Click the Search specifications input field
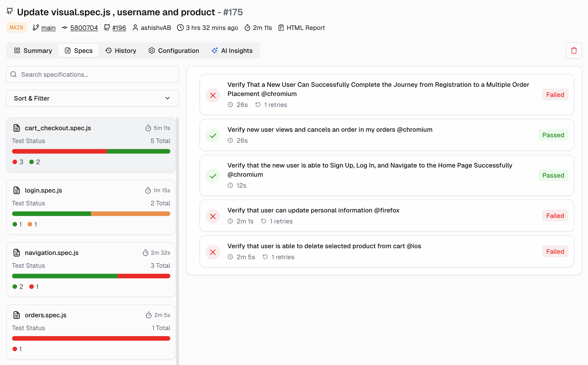Viewport: 588px width, 365px height. [x=98, y=74]
